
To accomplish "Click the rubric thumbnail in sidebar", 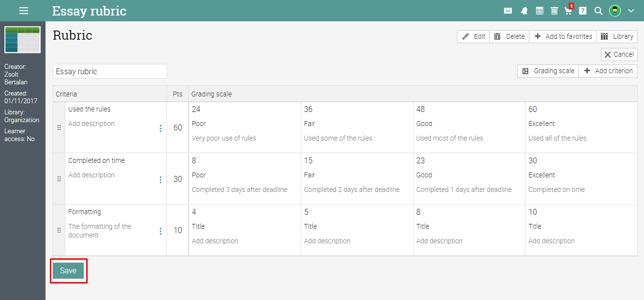I will click(x=22, y=39).
